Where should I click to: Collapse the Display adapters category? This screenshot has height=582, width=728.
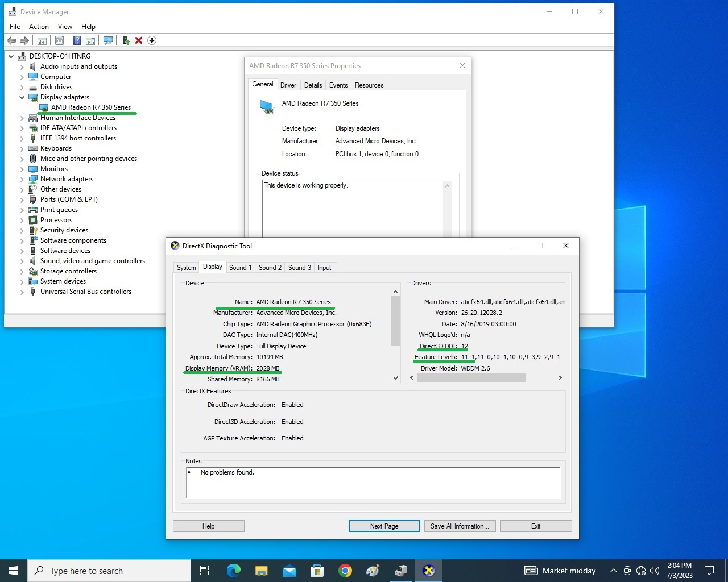pos(22,97)
